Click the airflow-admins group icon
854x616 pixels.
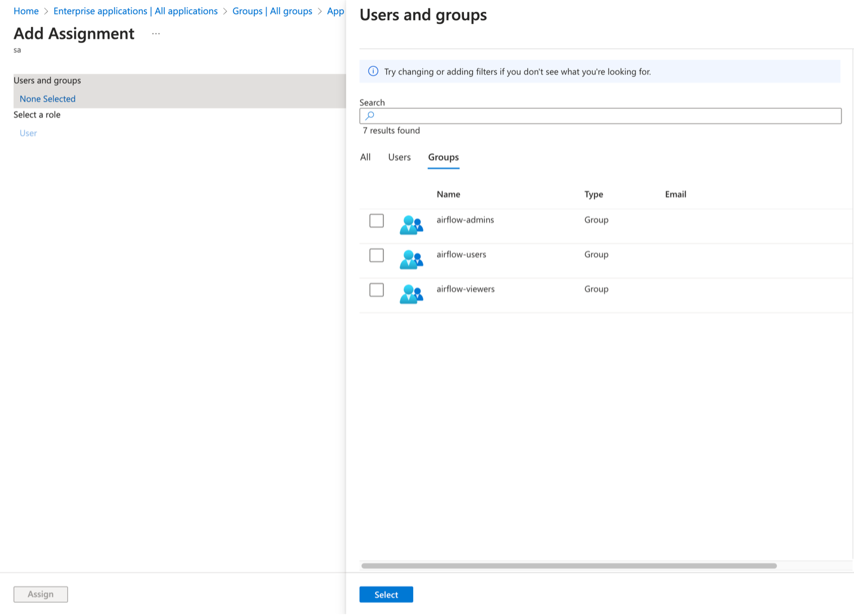click(411, 225)
